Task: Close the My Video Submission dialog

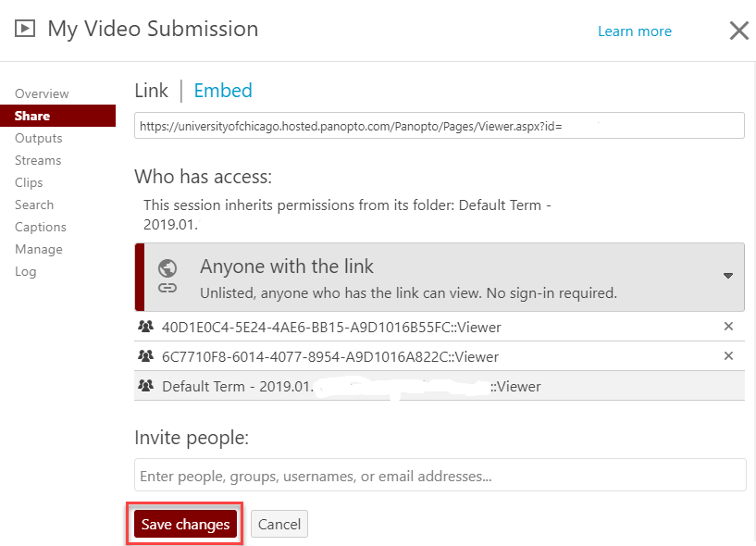Action: coord(738,31)
